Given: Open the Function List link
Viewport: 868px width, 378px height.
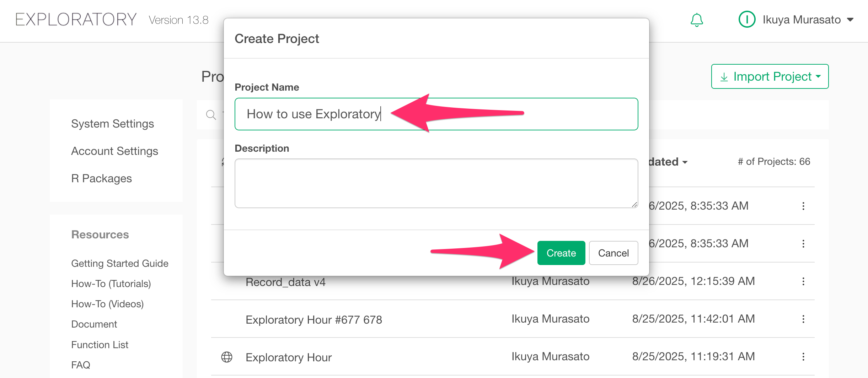Looking at the screenshot, I should pyautogui.click(x=100, y=345).
